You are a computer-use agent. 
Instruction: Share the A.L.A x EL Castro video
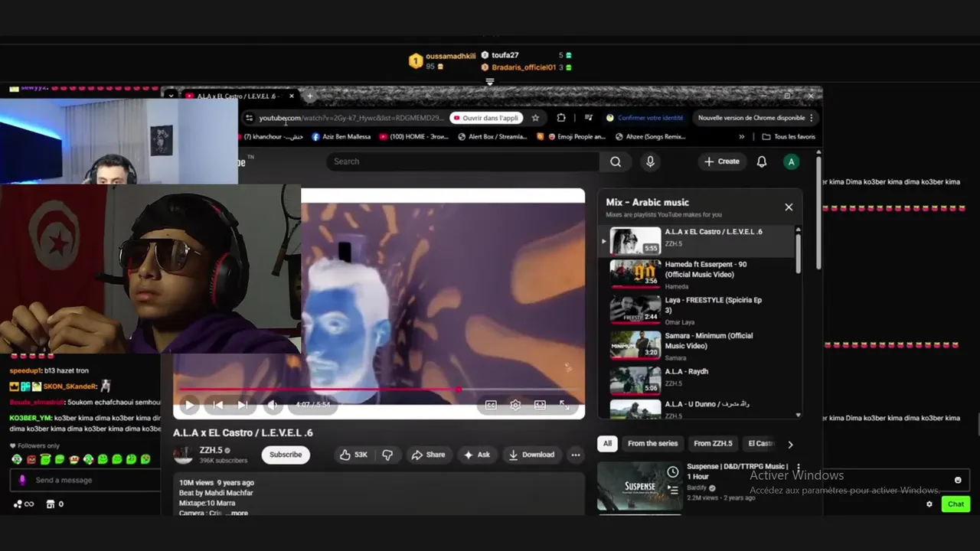pos(428,455)
